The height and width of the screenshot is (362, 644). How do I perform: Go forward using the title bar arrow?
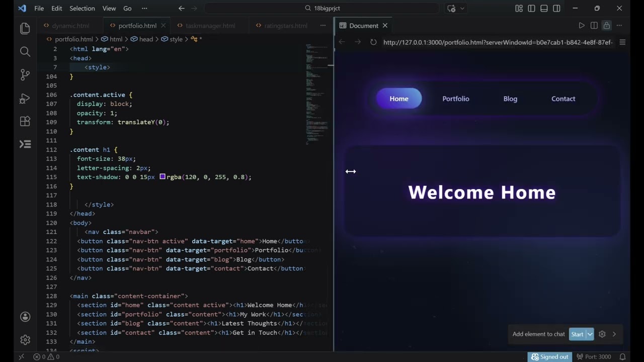[194, 8]
